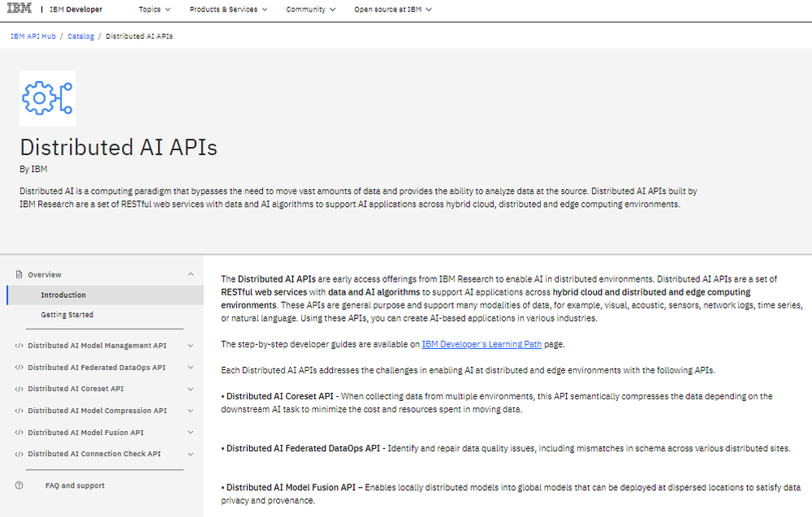Expand Distributed AI Federated DataOps API chevron
The width and height of the screenshot is (812, 517).
click(x=191, y=368)
